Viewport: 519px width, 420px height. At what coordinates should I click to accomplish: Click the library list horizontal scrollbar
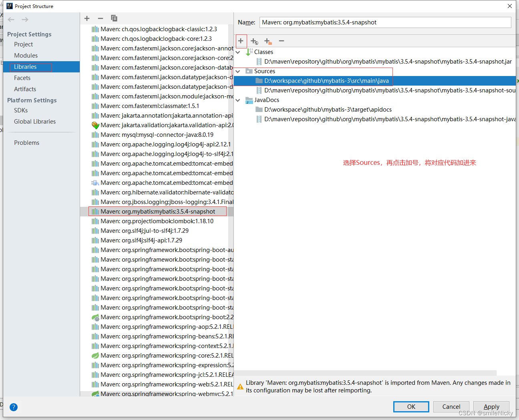point(126,394)
